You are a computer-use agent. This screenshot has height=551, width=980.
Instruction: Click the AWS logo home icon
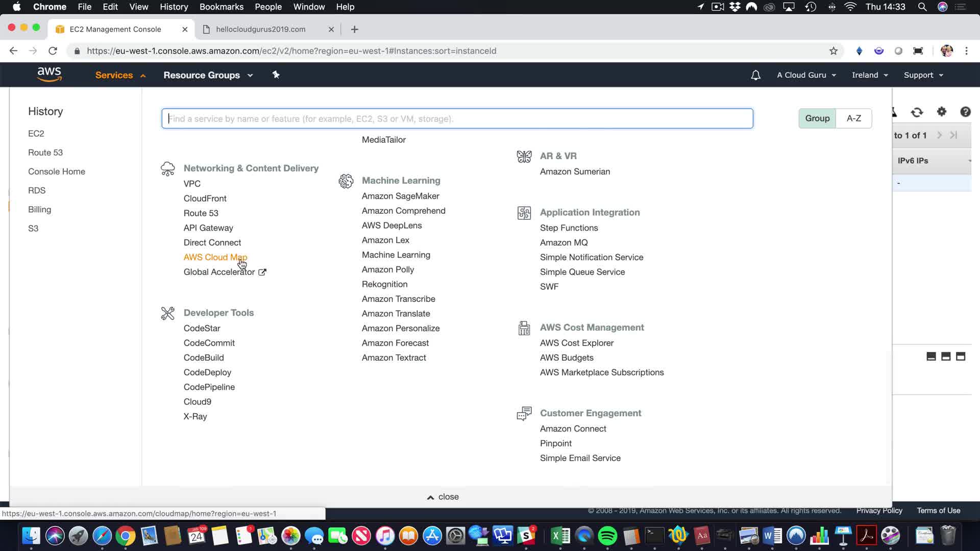[x=49, y=74]
